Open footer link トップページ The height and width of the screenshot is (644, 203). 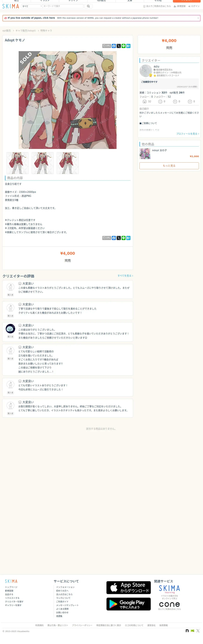point(11,587)
